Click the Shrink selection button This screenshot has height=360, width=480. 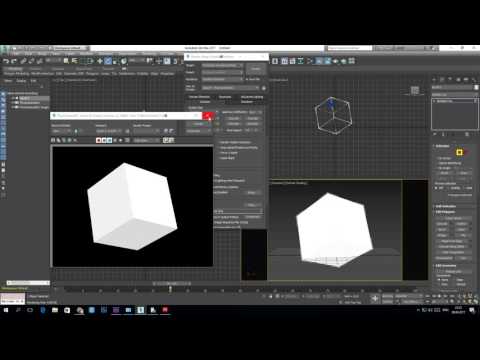[444, 173]
